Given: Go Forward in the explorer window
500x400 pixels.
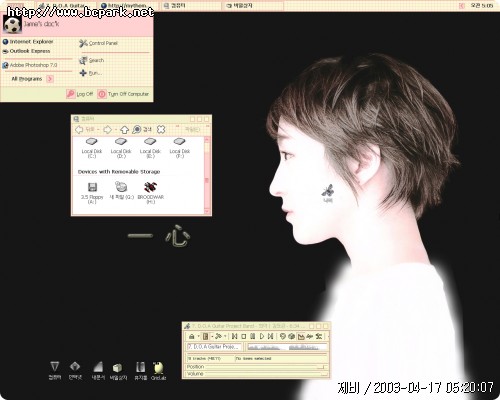Looking at the screenshot, I should click(107, 129).
